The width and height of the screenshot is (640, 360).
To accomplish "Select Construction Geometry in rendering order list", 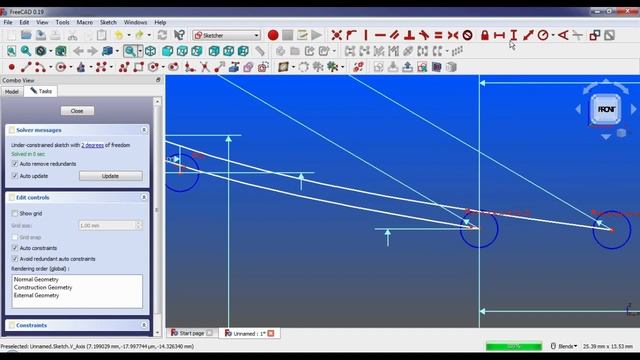I will [43, 287].
